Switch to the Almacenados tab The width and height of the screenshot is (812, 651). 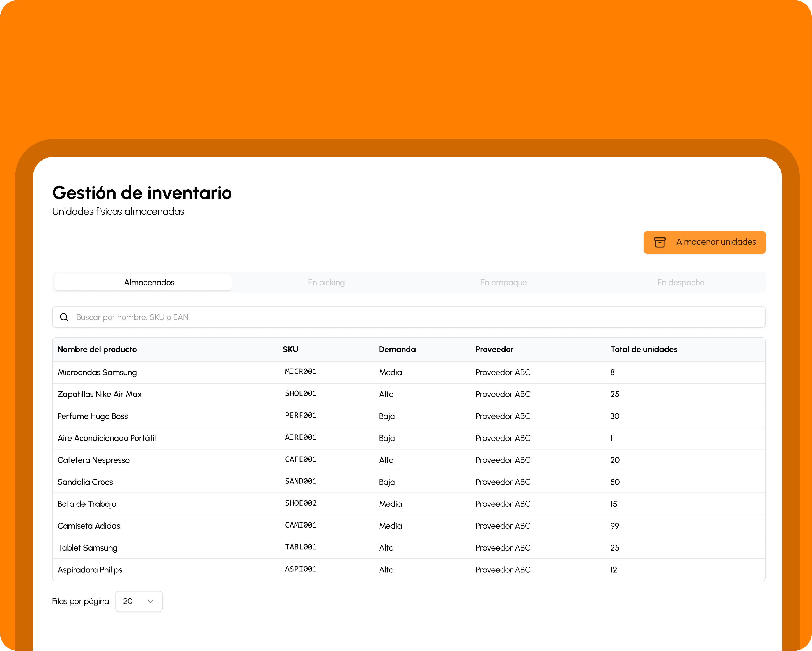point(149,282)
